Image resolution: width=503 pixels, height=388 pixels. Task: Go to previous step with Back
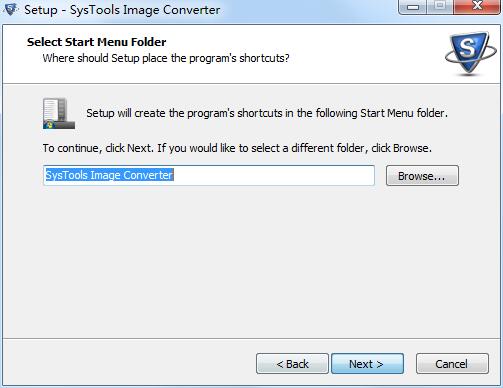[292, 364]
